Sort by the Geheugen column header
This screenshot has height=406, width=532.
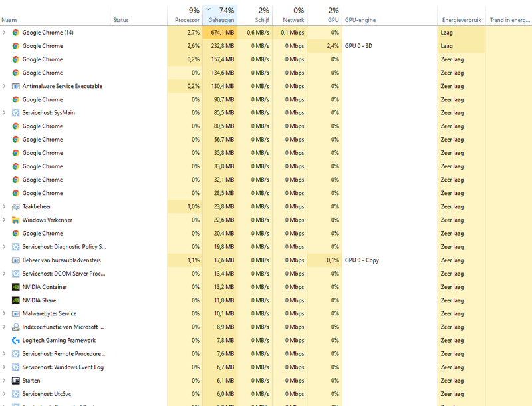point(220,15)
